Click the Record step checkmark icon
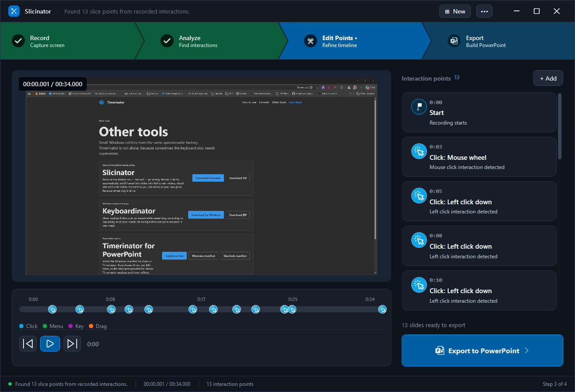This screenshot has height=392, width=575. (x=18, y=41)
